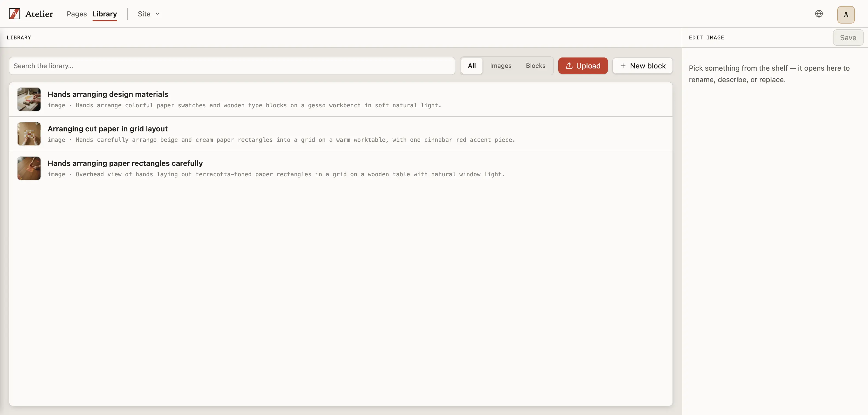This screenshot has width=868, height=415.
Task: Click the Upload button
Action: (583, 66)
